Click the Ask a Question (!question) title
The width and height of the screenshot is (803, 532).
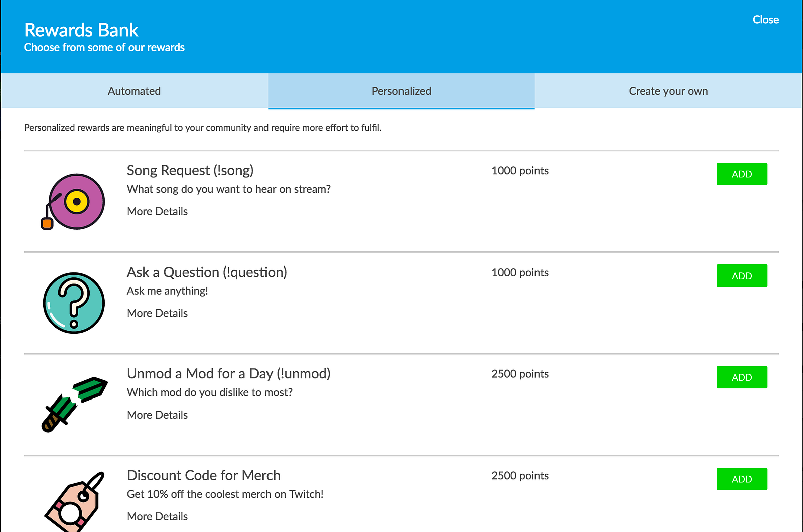[207, 272]
